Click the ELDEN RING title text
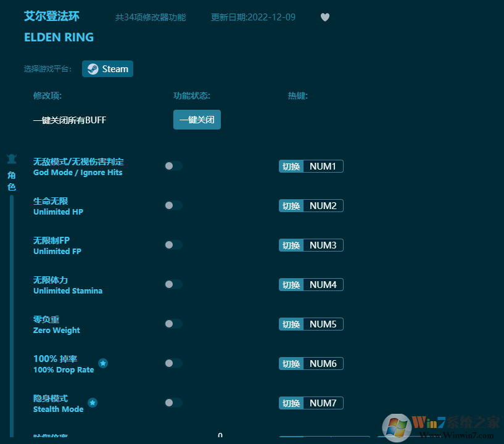Image resolution: width=504 pixels, height=444 pixels. tap(59, 37)
